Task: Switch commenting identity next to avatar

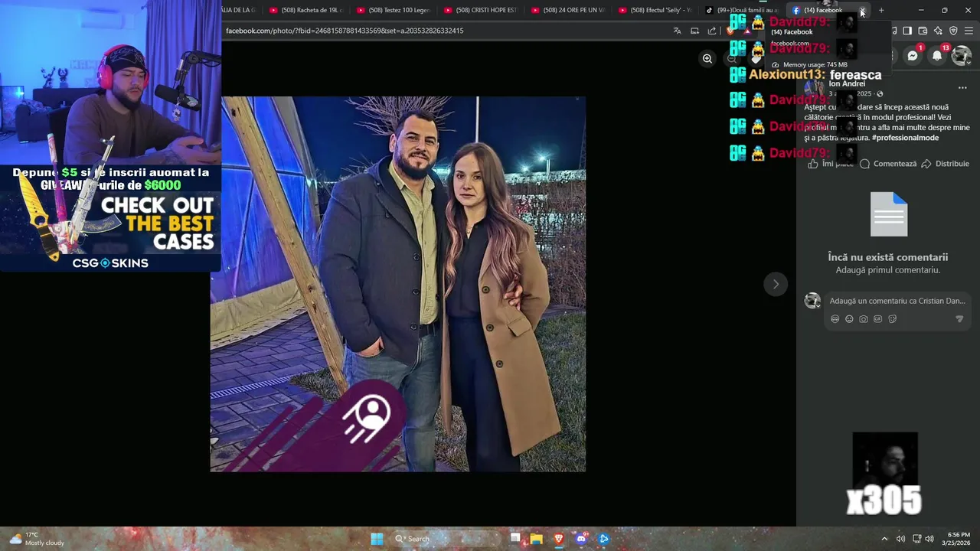Action: 813,301
